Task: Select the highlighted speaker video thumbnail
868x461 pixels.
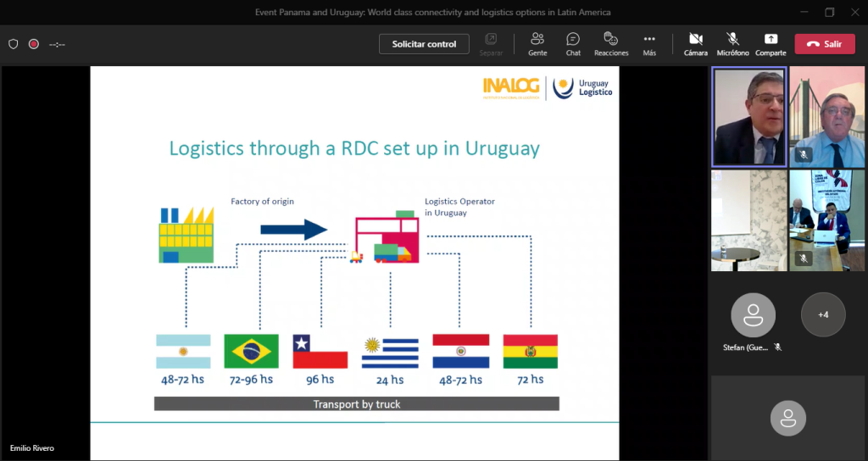Action: point(749,116)
